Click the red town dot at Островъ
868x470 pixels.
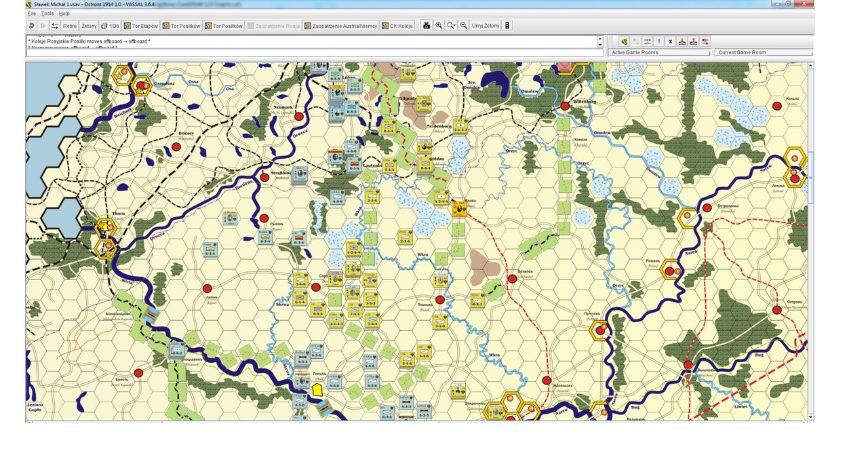pos(777,310)
